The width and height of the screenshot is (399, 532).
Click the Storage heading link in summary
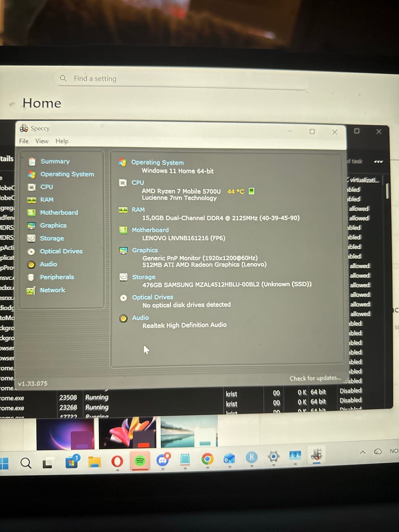pyautogui.click(x=143, y=277)
